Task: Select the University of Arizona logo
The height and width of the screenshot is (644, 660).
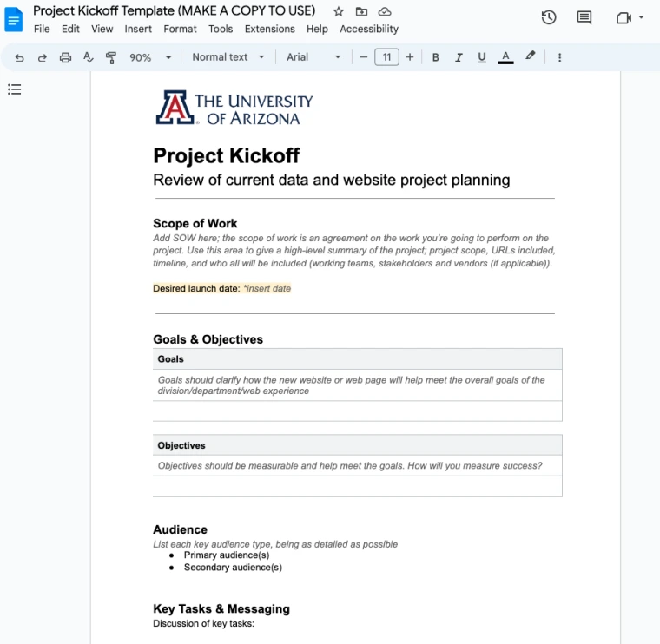Action: (x=234, y=108)
